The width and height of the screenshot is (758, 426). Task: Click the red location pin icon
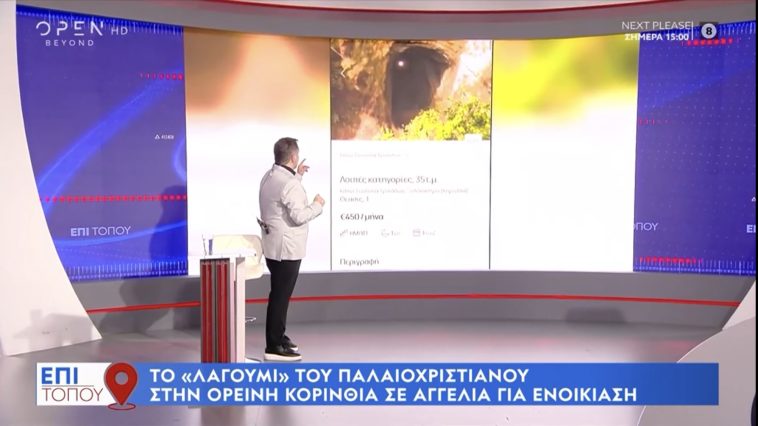point(121,383)
